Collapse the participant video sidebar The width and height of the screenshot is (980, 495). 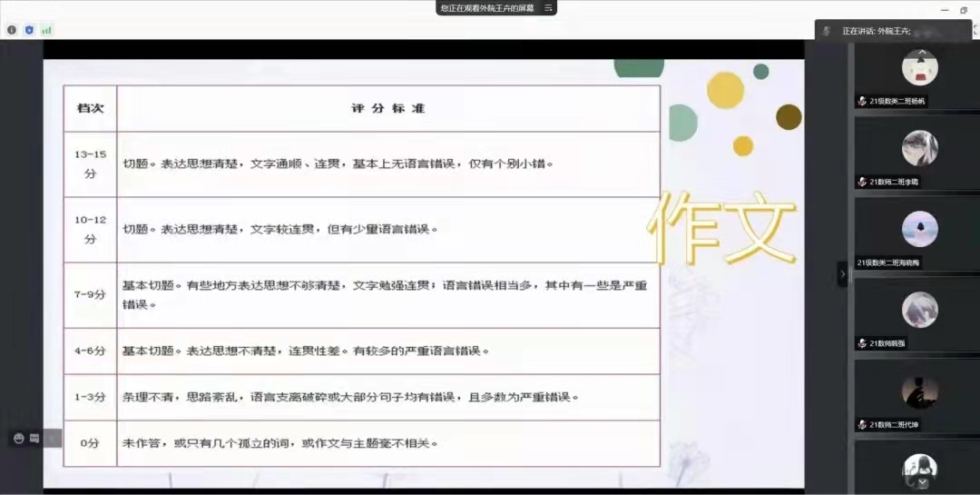tap(842, 273)
